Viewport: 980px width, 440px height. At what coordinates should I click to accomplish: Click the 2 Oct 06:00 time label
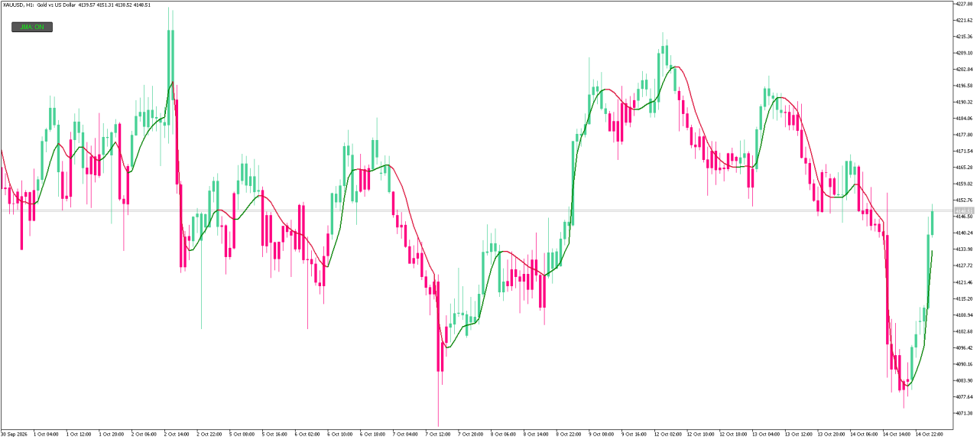point(144,434)
